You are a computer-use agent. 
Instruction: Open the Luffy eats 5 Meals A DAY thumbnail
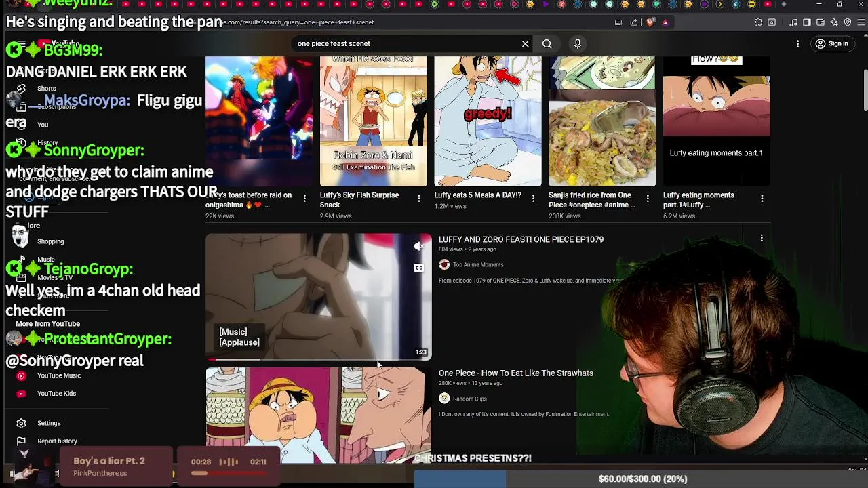[488, 121]
